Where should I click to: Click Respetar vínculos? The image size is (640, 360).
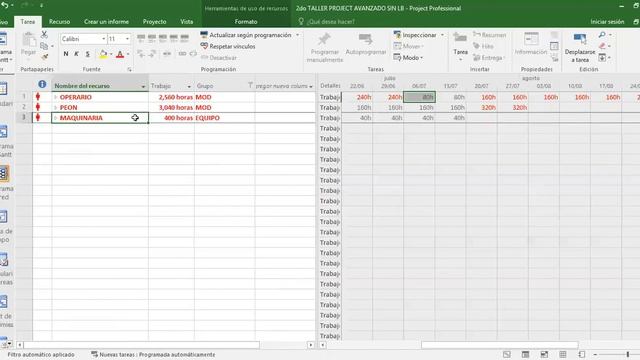pos(228,47)
